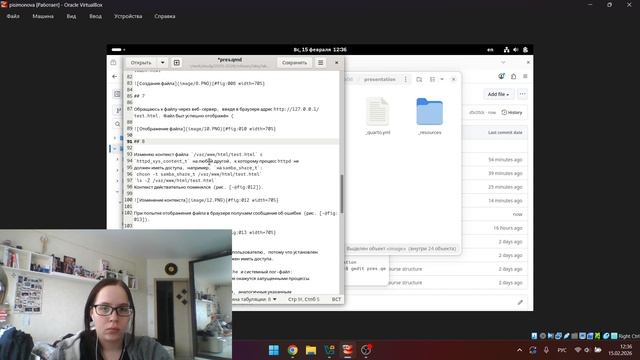The width and height of the screenshot is (640, 360).
Task: Click the ВСТ insert mode indicator
Action: tap(336, 299)
